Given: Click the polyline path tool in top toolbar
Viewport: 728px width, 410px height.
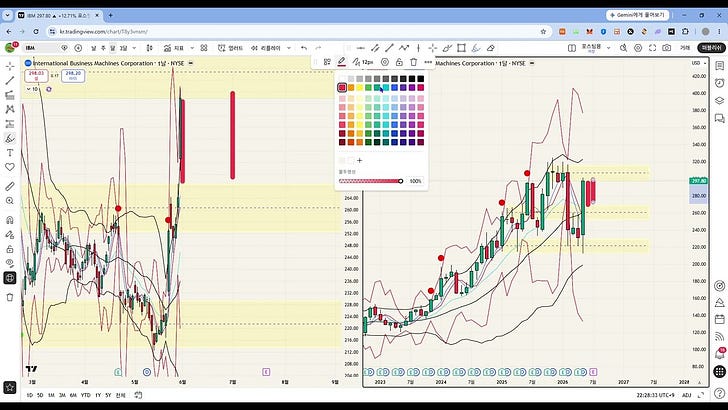Looking at the screenshot, I should tap(404, 48).
